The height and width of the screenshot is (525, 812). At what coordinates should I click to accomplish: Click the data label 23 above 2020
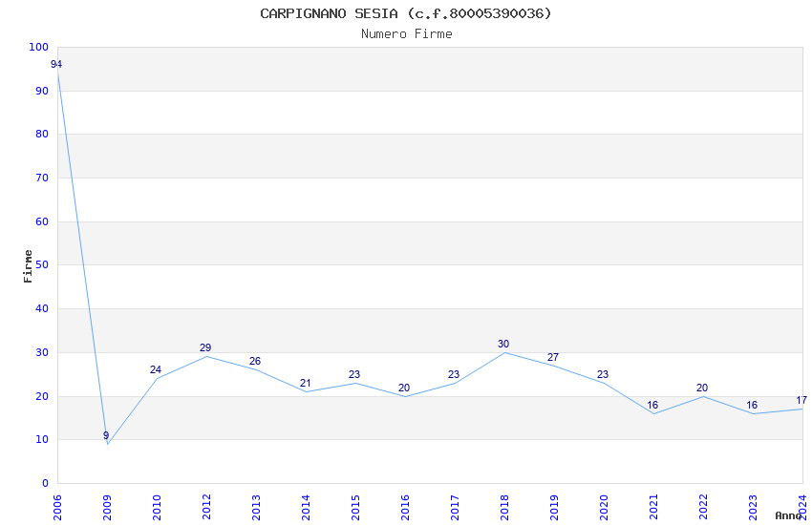tap(603, 374)
